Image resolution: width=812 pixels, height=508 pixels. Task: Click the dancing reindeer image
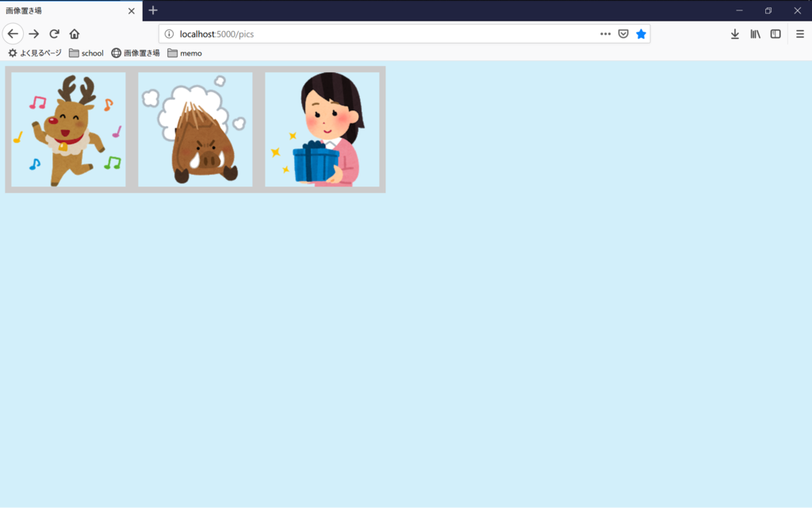tap(68, 129)
